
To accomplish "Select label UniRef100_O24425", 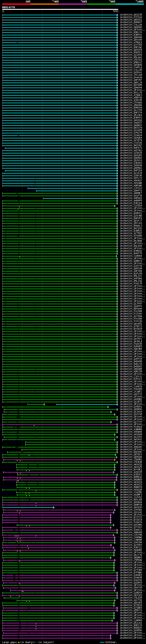I will 131,153.
